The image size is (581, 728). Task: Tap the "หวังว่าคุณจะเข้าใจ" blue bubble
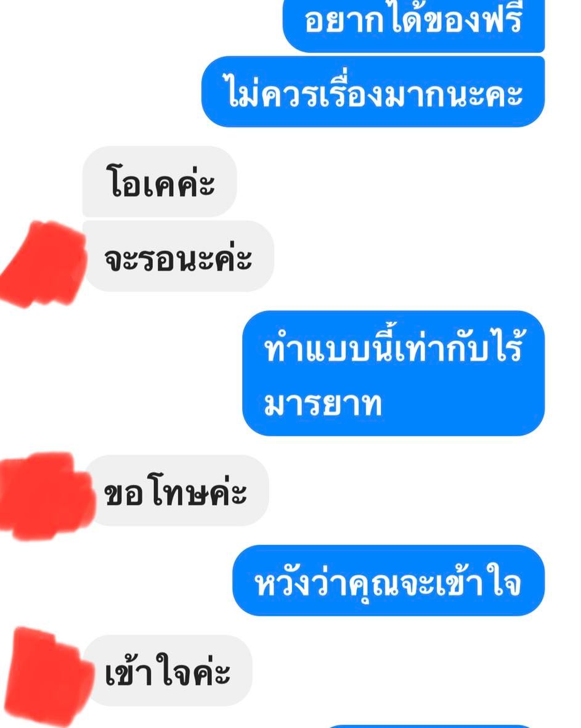[388, 580]
